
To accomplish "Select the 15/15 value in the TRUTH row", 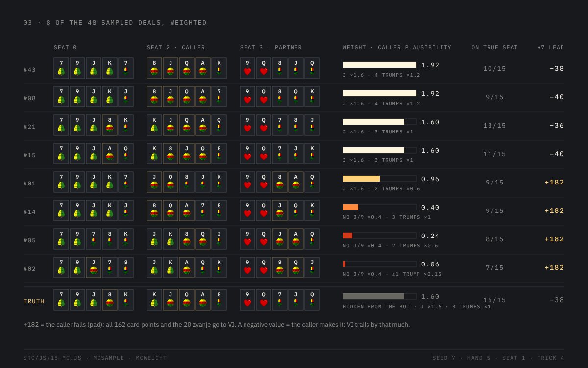I will [x=494, y=300].
